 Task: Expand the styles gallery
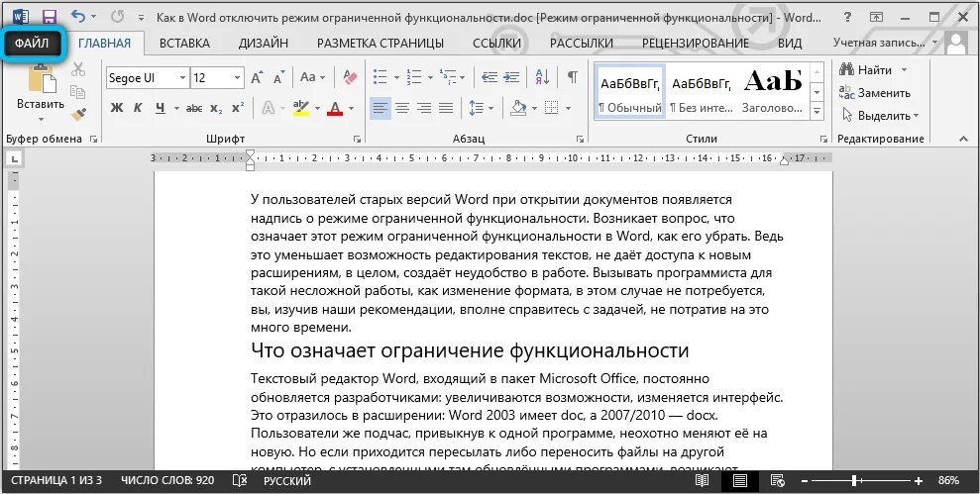(x=817, y=112)
